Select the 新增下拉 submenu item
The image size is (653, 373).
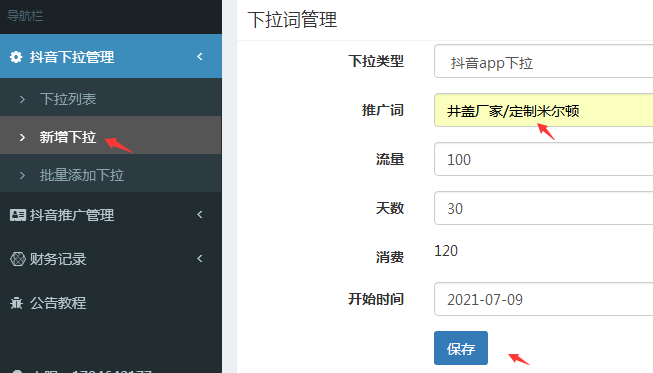[110, 135]
